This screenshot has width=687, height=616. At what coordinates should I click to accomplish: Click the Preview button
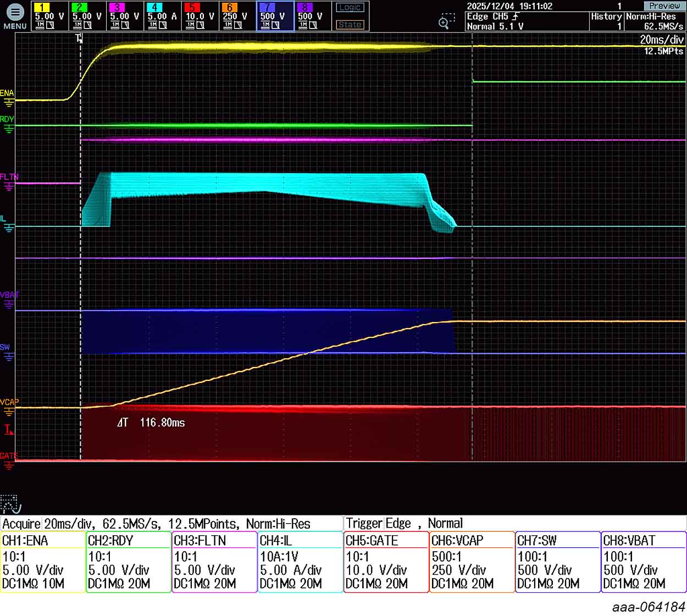pyautogui.click(x=664, y=6)
